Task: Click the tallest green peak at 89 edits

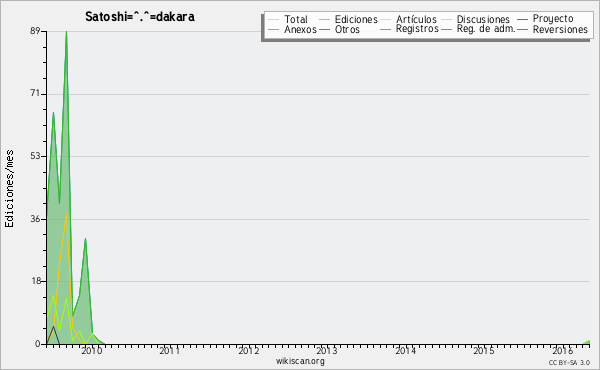Action: 66,32
